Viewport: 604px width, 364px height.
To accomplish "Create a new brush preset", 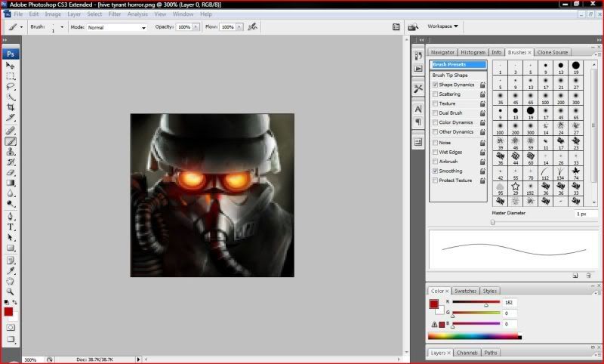I will 575,276.
